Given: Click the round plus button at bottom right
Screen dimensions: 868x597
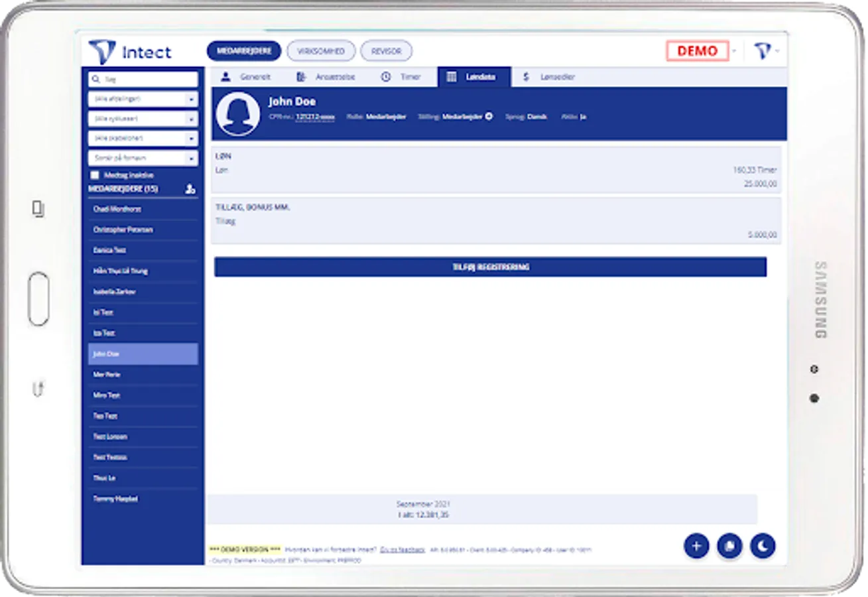Looking at the screenshot, I should pyautogui.click(x=696, y=546).
